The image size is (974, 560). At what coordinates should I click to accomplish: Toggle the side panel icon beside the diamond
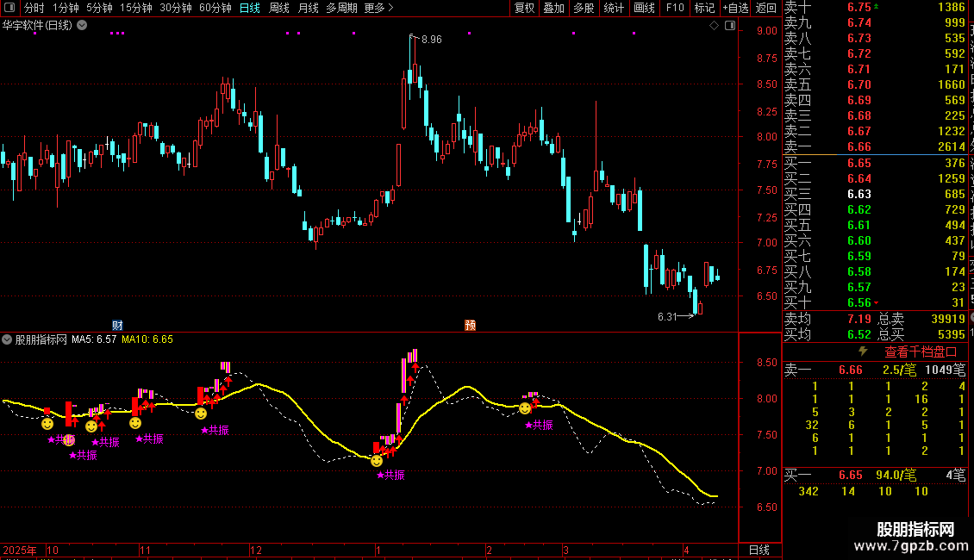coord(730,26)
